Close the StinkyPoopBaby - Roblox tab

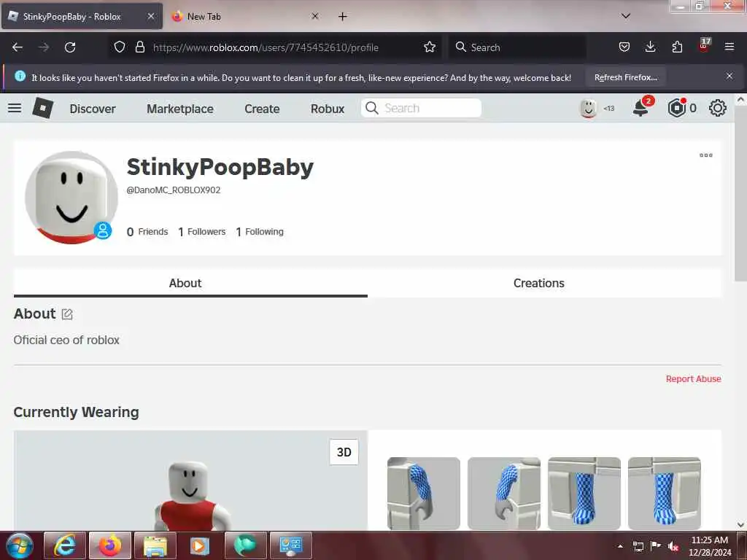coord(150,16)
